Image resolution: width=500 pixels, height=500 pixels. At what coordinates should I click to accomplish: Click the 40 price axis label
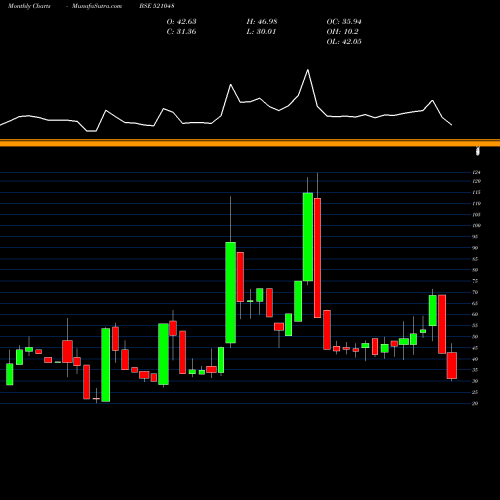coord(475,359)
